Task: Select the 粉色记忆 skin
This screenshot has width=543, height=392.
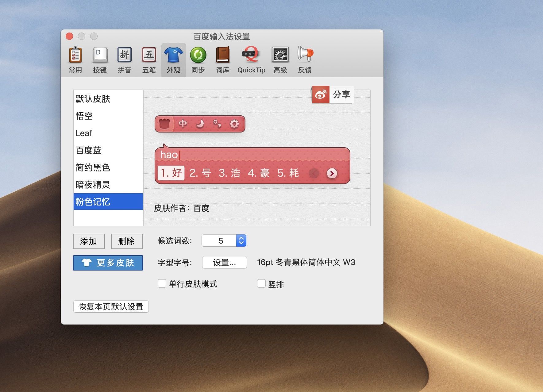Action: click(x=108, y=202)
